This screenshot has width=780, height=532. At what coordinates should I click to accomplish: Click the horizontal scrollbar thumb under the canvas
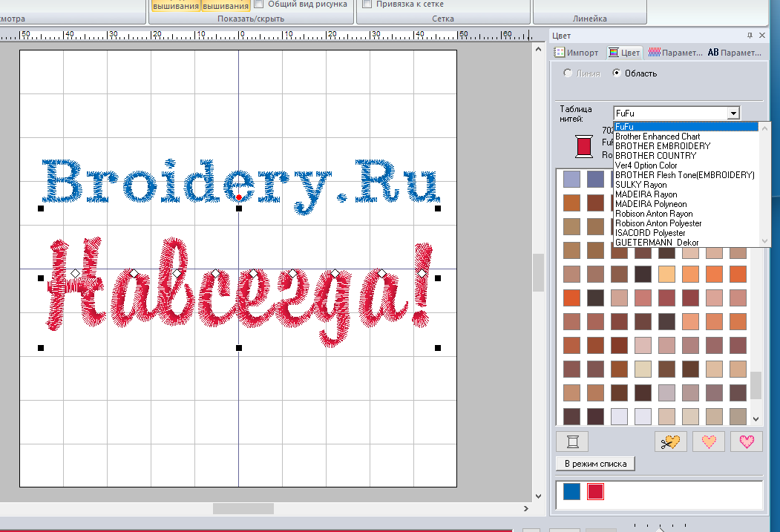[243, 509]
